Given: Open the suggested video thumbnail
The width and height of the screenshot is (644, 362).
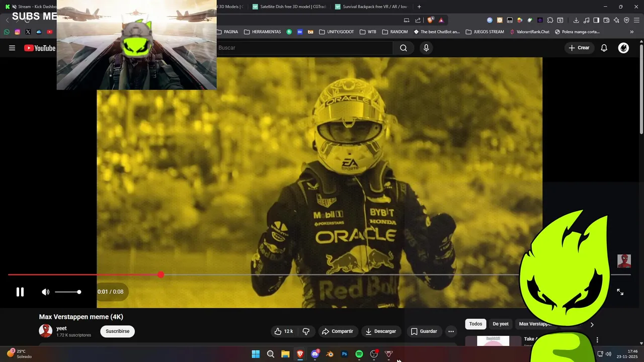Looking at the screenshot, I should [493, 341].
